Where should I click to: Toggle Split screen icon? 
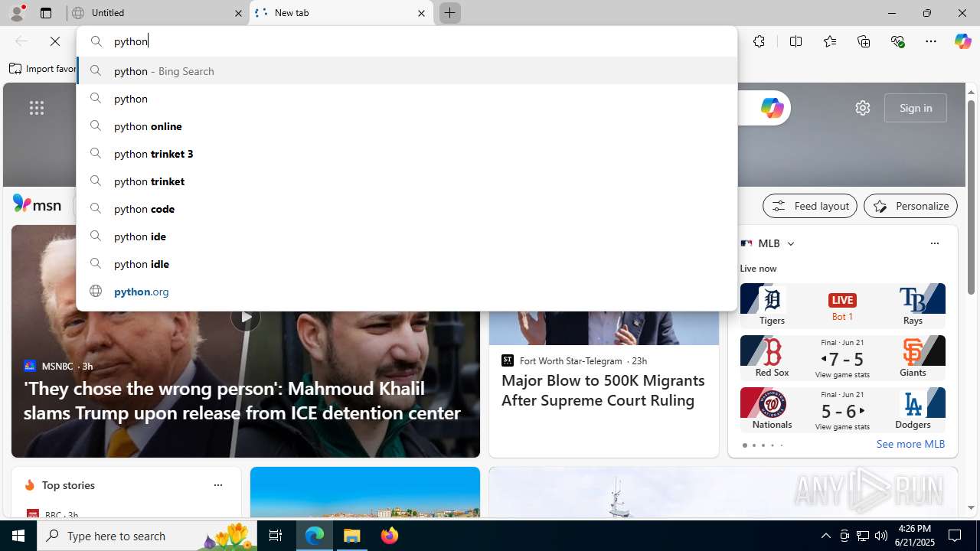(x=795, y=41)
